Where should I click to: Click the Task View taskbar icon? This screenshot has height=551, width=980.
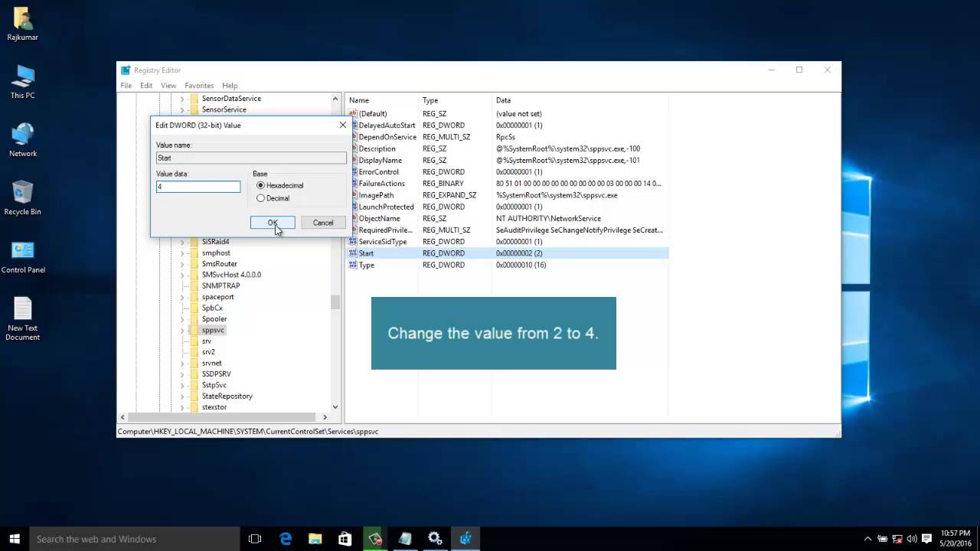coord(255,539)
